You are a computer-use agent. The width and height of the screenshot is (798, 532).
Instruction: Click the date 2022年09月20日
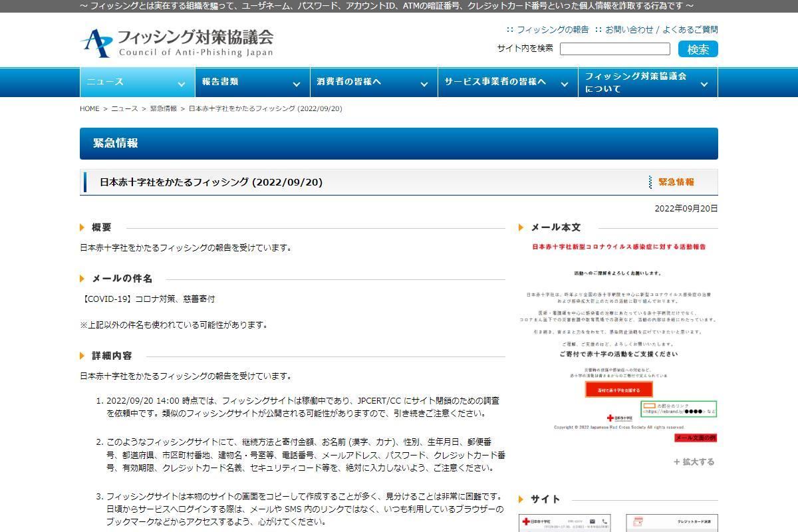coord(686,208)
